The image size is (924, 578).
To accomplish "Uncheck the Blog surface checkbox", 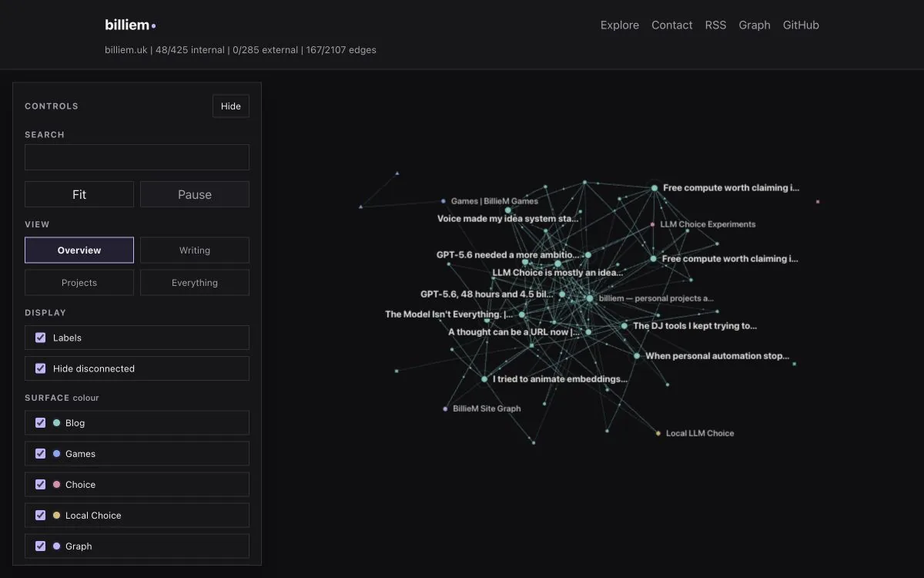I will point(41,422).
